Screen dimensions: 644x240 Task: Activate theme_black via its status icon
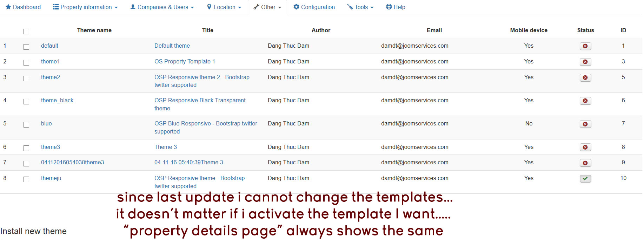(x=585, y=101)
